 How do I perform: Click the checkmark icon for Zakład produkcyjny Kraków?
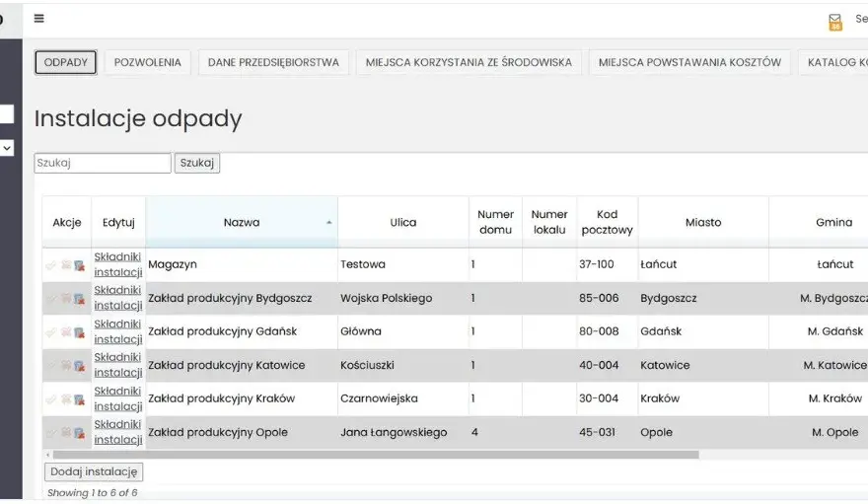[x=51, y=399]
